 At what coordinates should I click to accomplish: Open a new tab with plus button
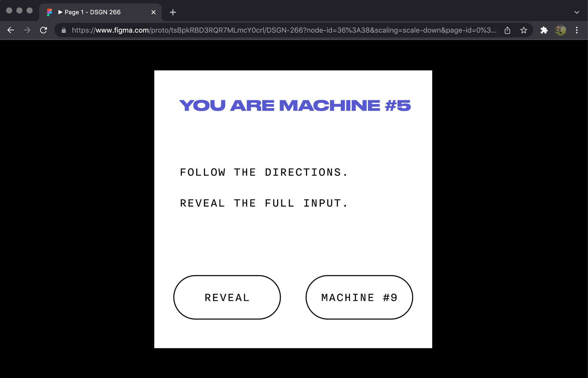pos(173,12)
